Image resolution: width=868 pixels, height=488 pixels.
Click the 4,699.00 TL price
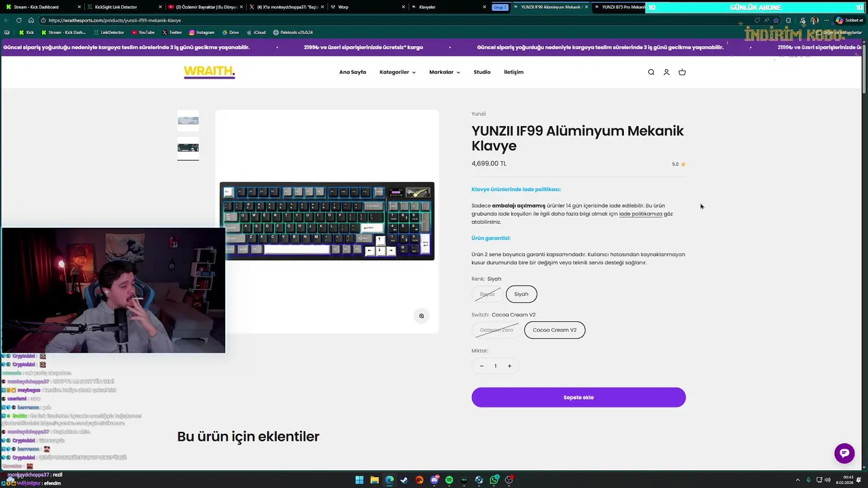[489, 163]
